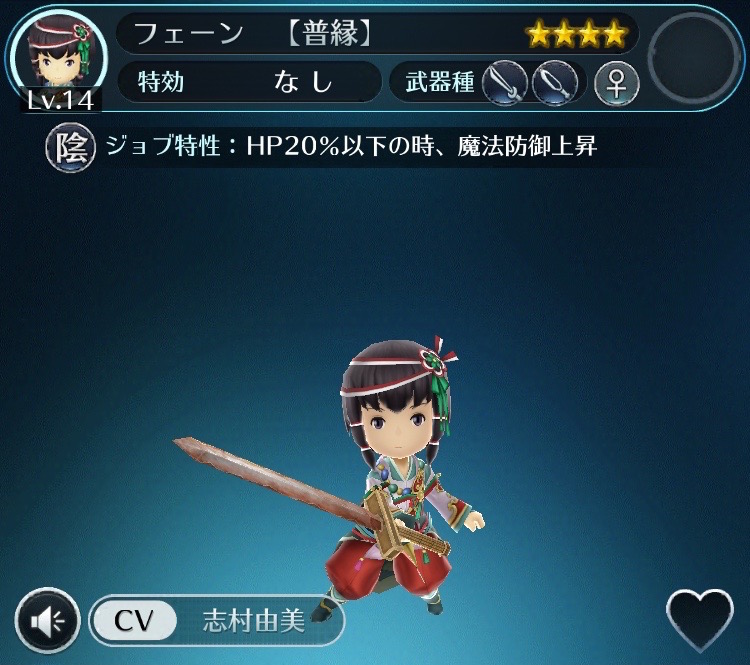The width and height of the screenshot is (750, 665).
Task: Tap the first sword weapon type icon
Action: [505, 83]
